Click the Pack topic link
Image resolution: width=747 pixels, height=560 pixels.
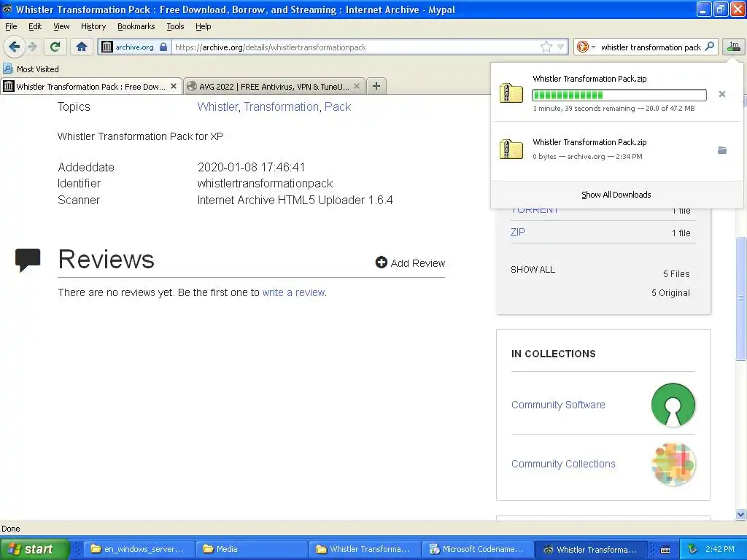tap(338, 106)
